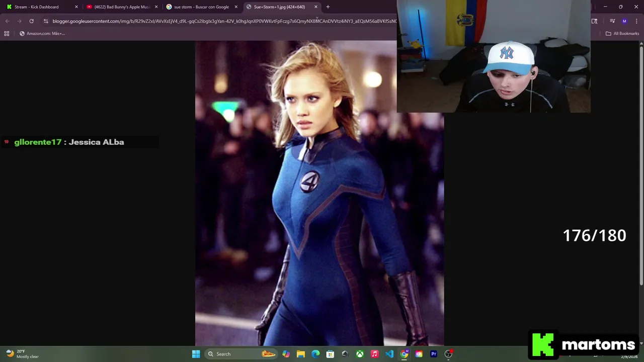Open Microsoft Edge from the taskbar
644x362 pixels.
(x=315, y=354)
